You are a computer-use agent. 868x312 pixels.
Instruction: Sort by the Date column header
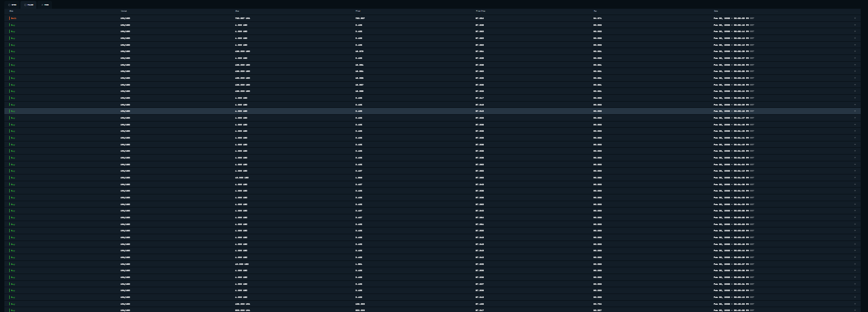pos(716,11)
